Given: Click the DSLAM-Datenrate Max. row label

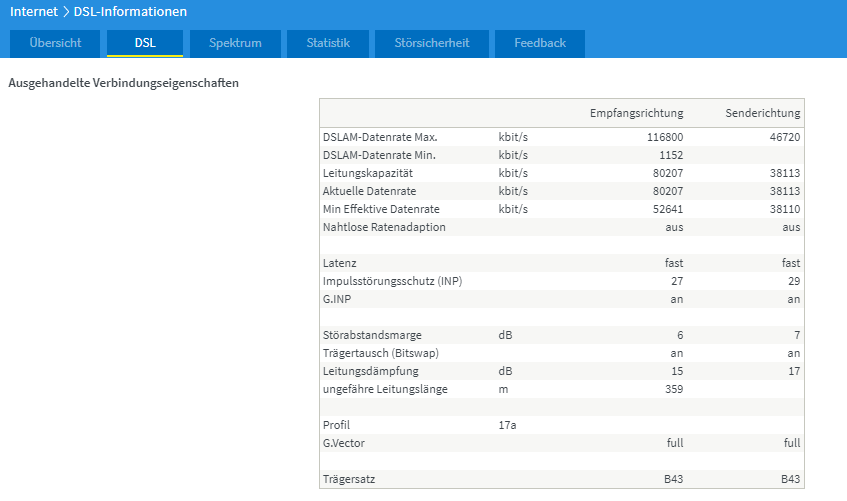Looking at the screenshot, I should click(380, 137).
